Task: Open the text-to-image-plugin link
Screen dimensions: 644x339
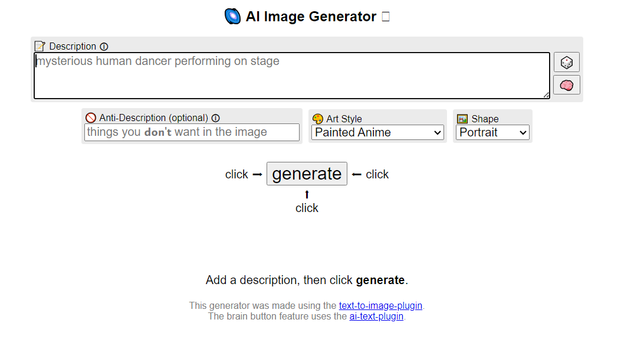Action: (x=381, y=306)
